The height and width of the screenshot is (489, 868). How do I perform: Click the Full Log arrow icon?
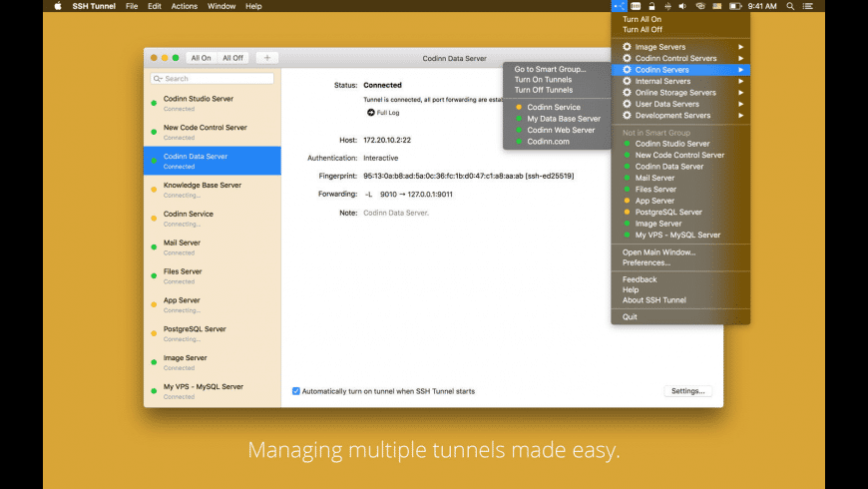(371, 113)
